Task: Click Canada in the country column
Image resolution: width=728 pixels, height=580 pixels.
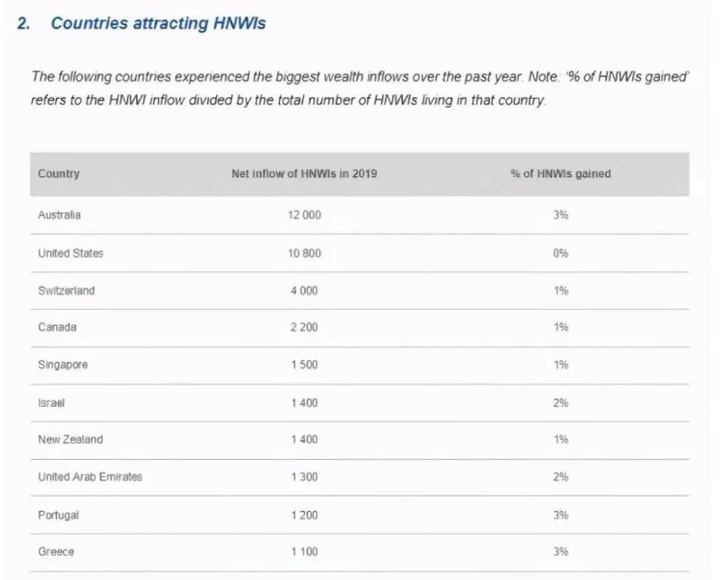Action: (x=57, y=327)
